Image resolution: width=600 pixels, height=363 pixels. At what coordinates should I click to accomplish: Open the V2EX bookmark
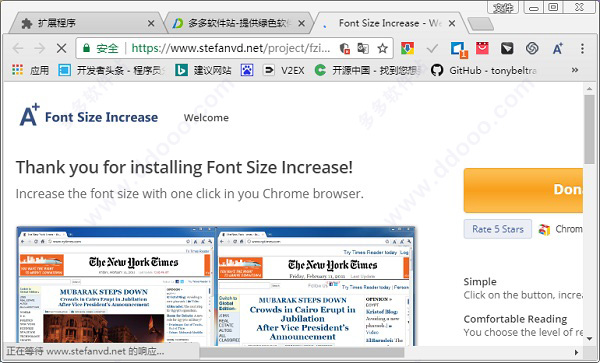284,70
